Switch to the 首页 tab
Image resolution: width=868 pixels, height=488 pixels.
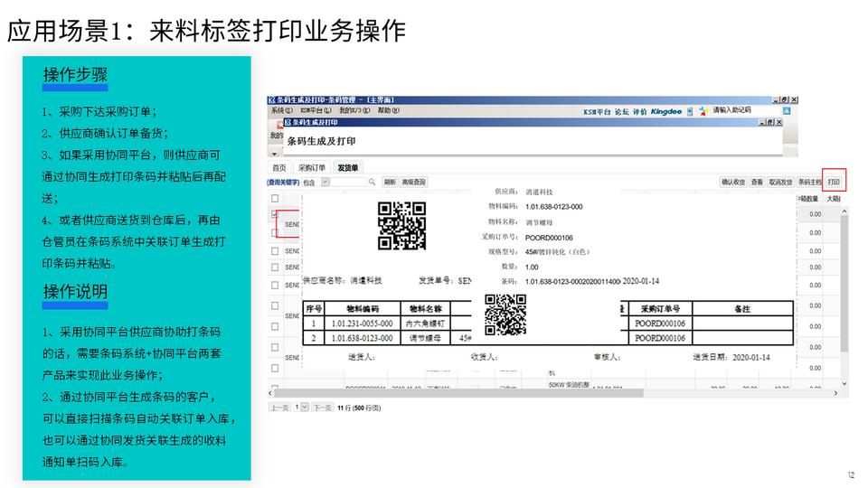pyautogui.click(x=279, y=168)
